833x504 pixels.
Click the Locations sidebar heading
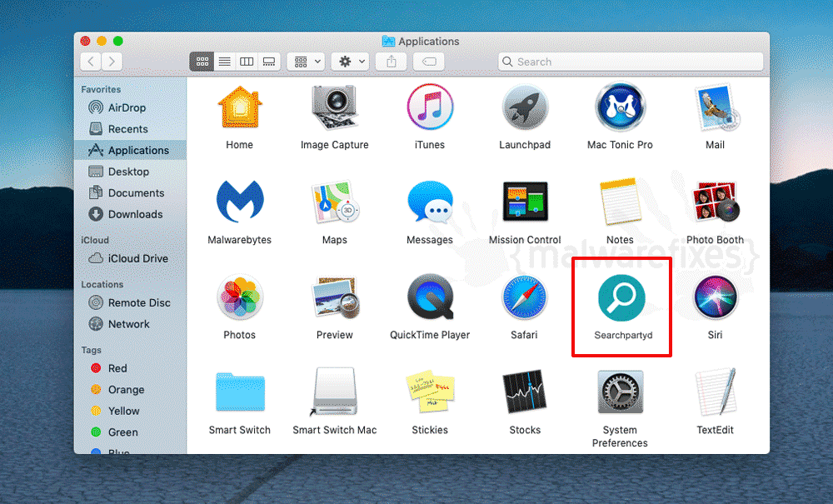(x=102, y=284)
